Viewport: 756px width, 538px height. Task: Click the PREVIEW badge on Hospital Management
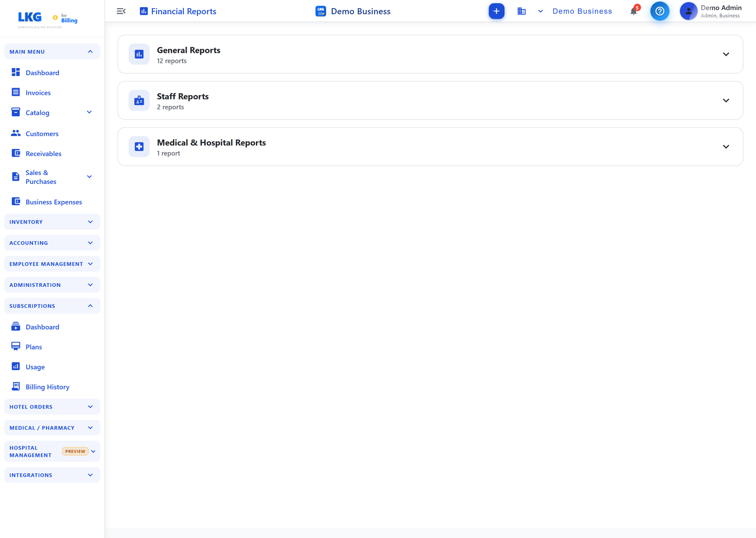coord(76,451)
